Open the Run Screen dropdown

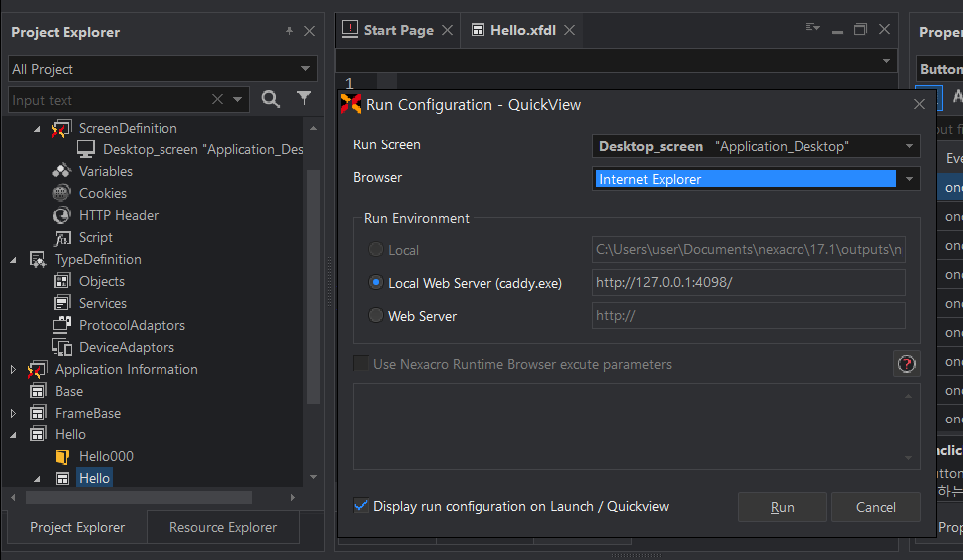click(x=909, y=146)
